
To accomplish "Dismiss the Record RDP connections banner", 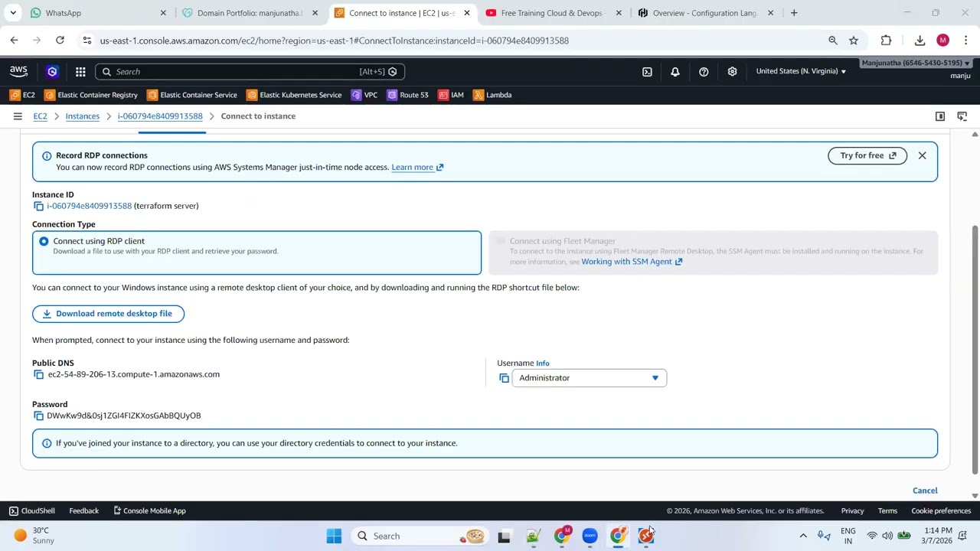I will pyautogui.click(x=922, y=155).
